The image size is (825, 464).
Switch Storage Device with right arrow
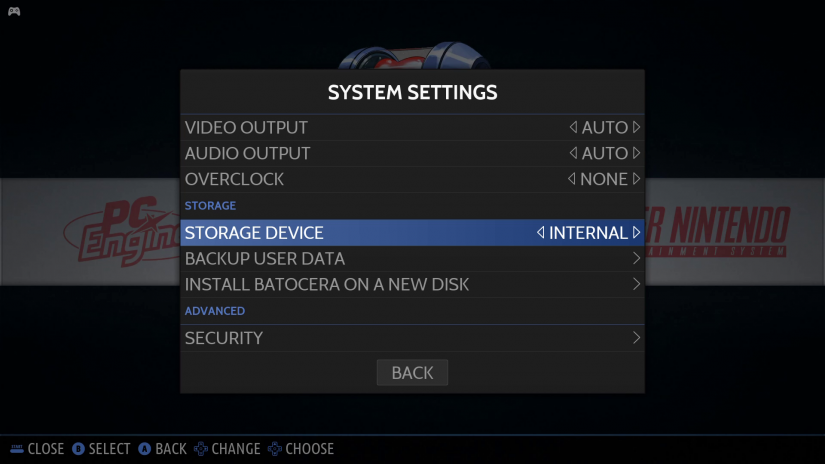(x=636, y=233)
